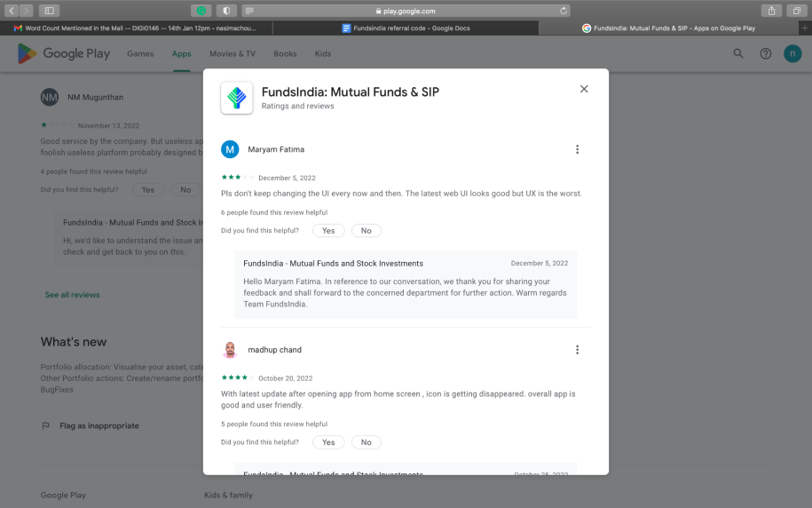Select the name madhup chand
Image resolution: width=812 pixels, height=508 pixels.
coord(274,350)
